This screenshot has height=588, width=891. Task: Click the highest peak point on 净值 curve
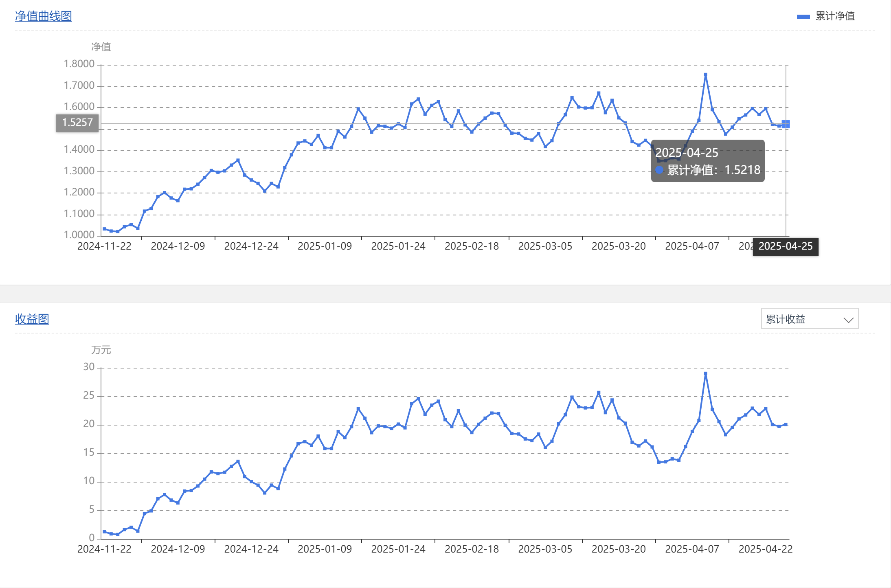(705, 75)
